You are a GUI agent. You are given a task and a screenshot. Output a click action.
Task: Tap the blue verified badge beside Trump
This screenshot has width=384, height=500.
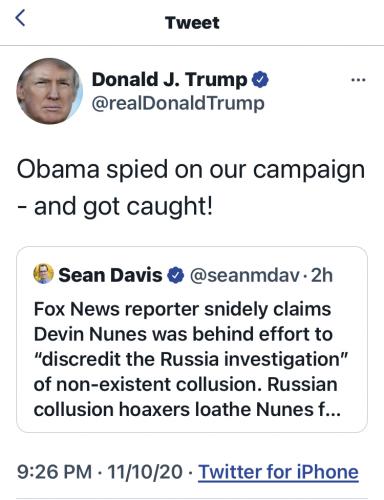pos(260,80)
